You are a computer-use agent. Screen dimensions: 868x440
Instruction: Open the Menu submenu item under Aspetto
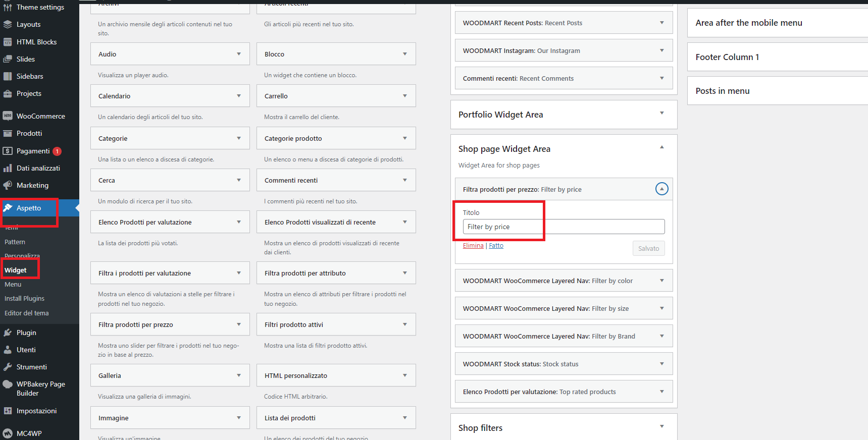pyautogui.click(x=13, y=285)
